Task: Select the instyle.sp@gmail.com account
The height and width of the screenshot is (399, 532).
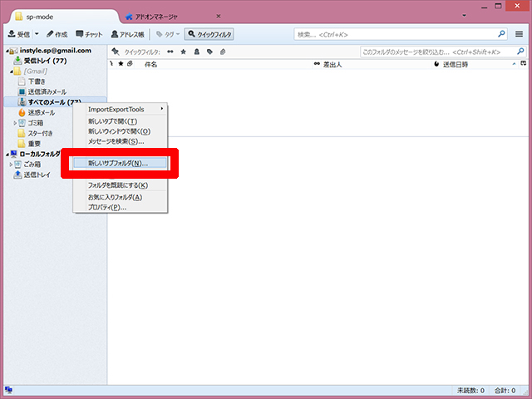Action: (x=56, y=51)
